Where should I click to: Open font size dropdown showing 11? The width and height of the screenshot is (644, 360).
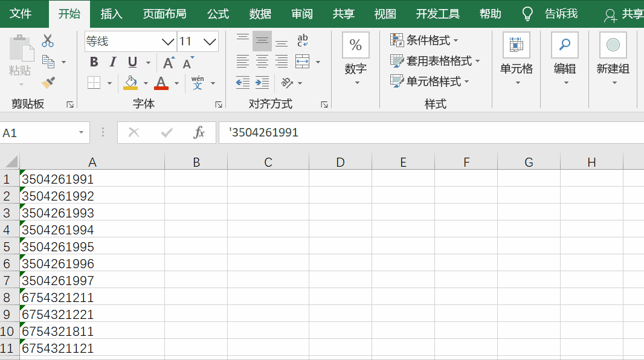coord(210,42)
